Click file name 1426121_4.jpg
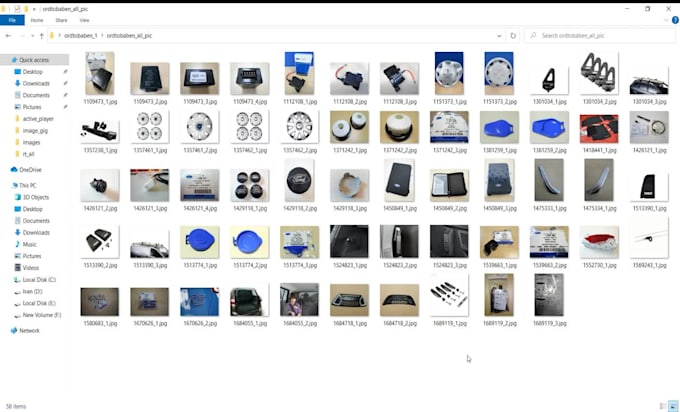 pos(199,209)
